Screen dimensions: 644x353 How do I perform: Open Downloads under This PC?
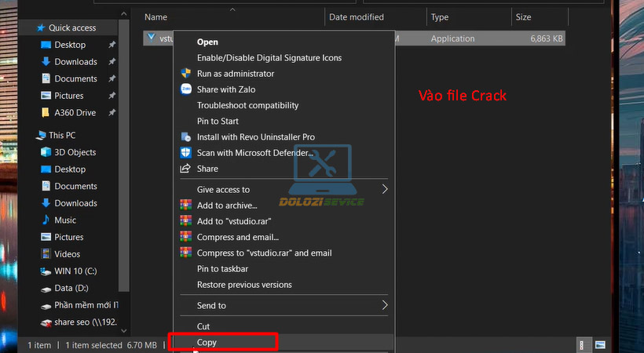(x=75, y=202)
